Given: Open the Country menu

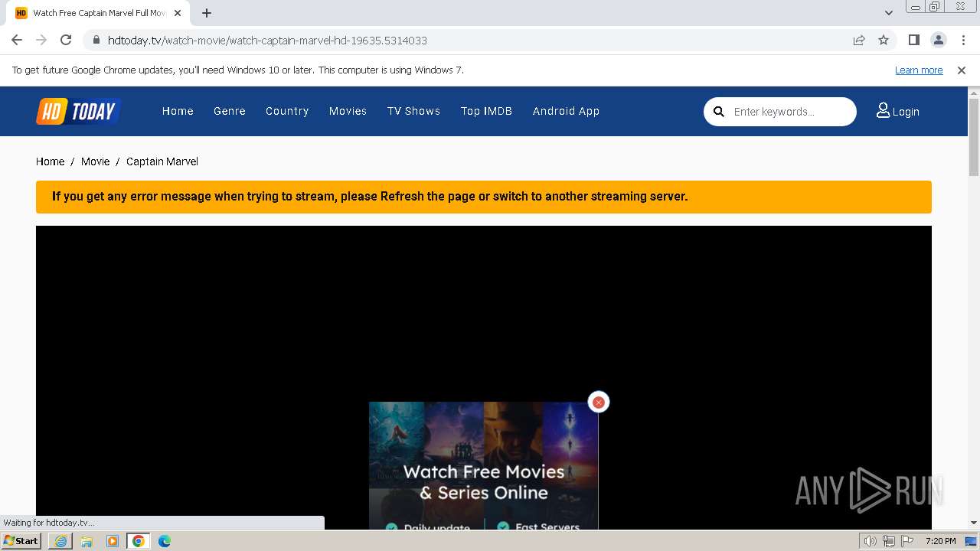Looking at the screenshot, I should click(287, 111).
